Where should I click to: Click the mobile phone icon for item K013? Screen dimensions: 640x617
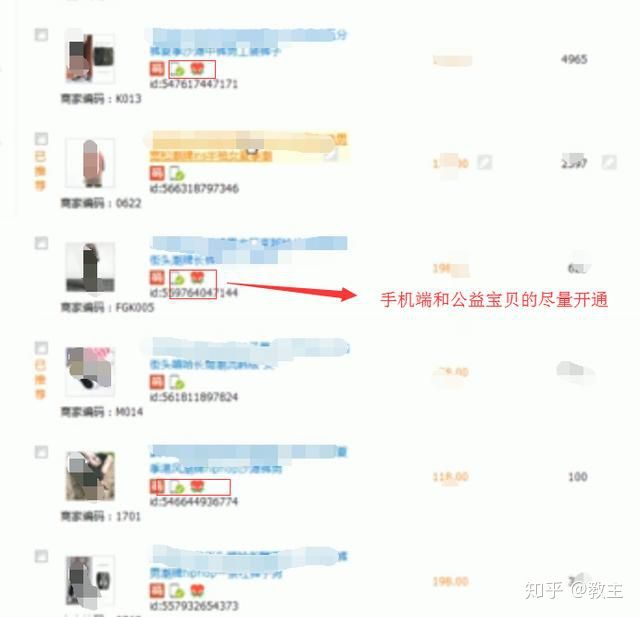[x=178, y=69]
